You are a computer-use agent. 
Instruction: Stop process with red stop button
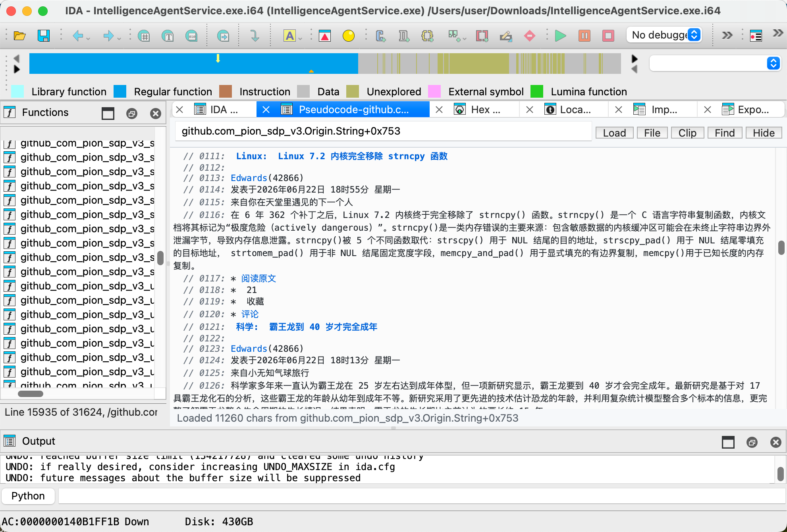(x=608, y=36)
